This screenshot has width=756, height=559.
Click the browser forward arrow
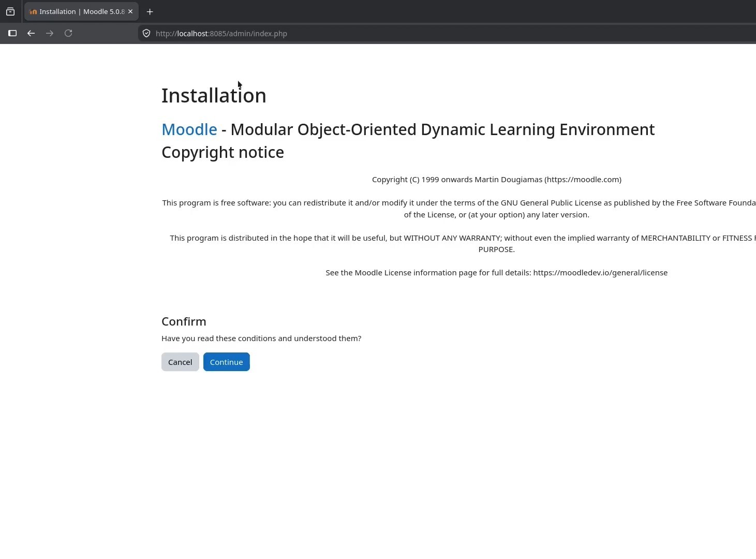(50, 33)
